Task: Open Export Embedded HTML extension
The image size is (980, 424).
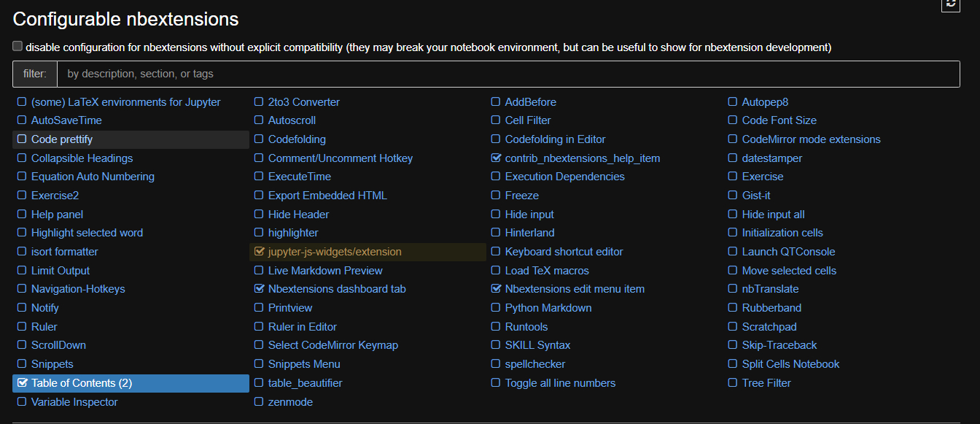Action: 327,196
